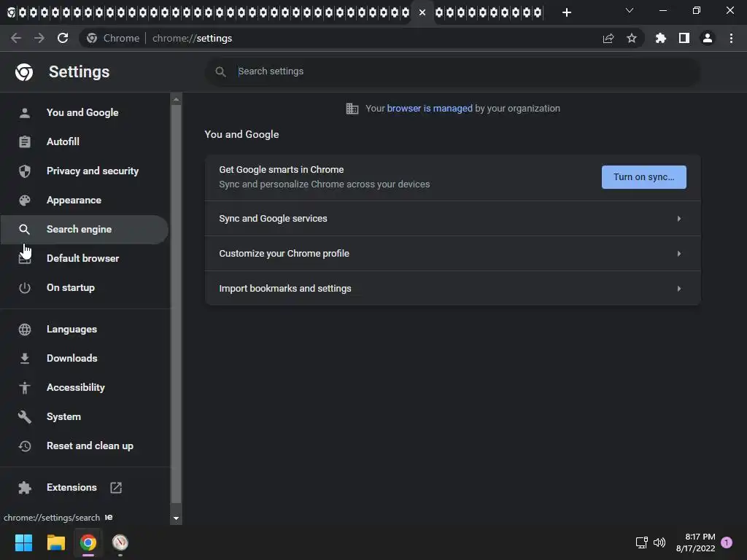The width and height of the screenshot is (747, 560).
Task: Open On startup settings
Action: (71, 287)
